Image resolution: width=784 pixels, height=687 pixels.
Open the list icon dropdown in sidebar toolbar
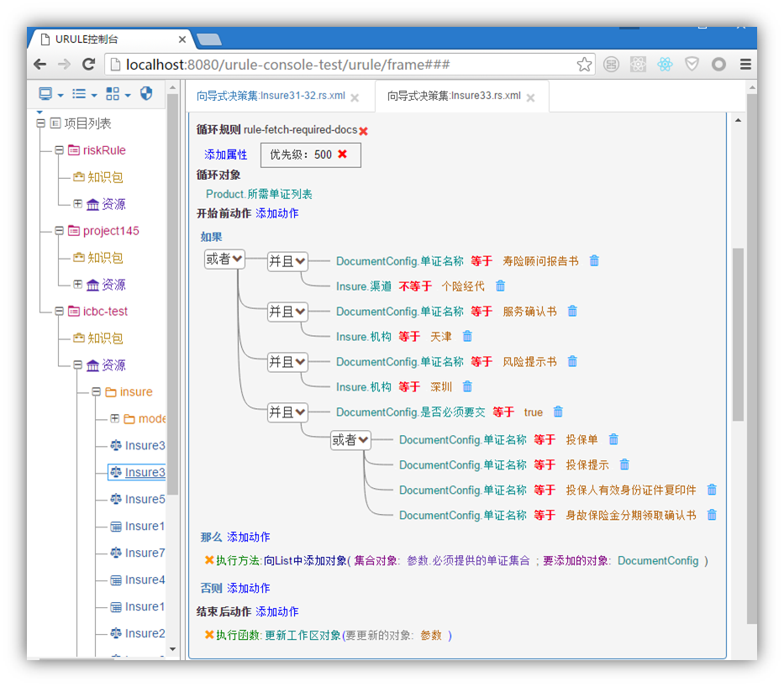pos(85,94)
